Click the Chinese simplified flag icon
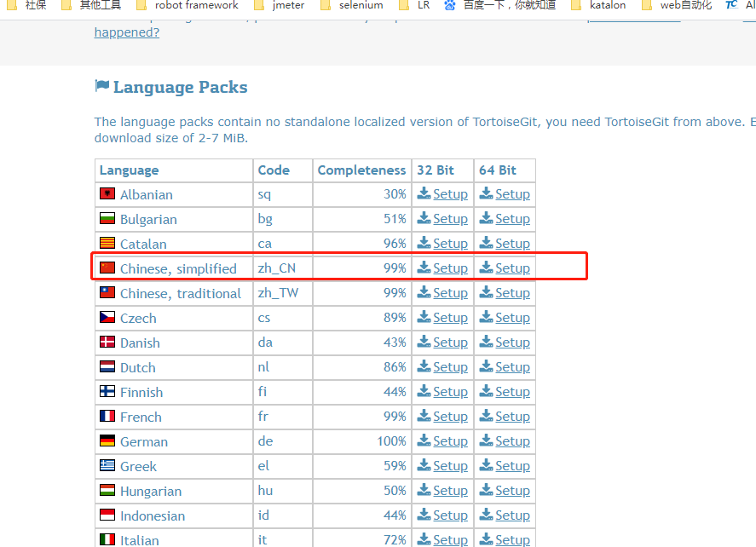 107,268
